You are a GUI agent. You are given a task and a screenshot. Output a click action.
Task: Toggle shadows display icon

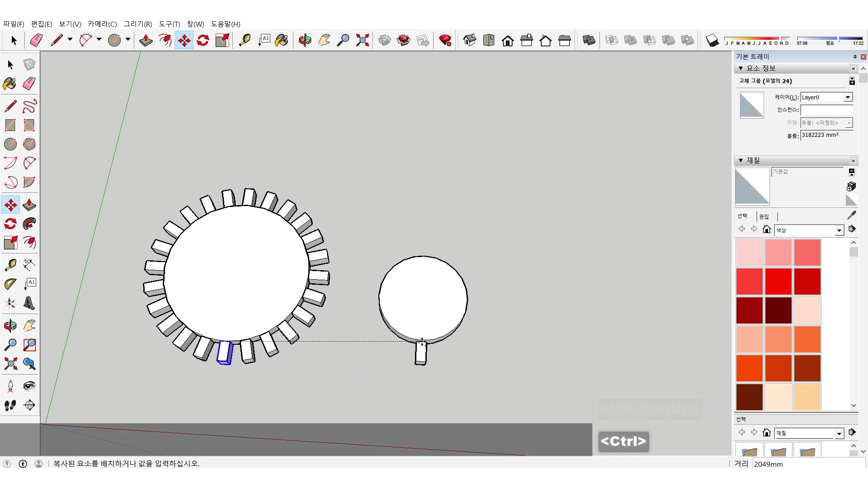[712, 41]
